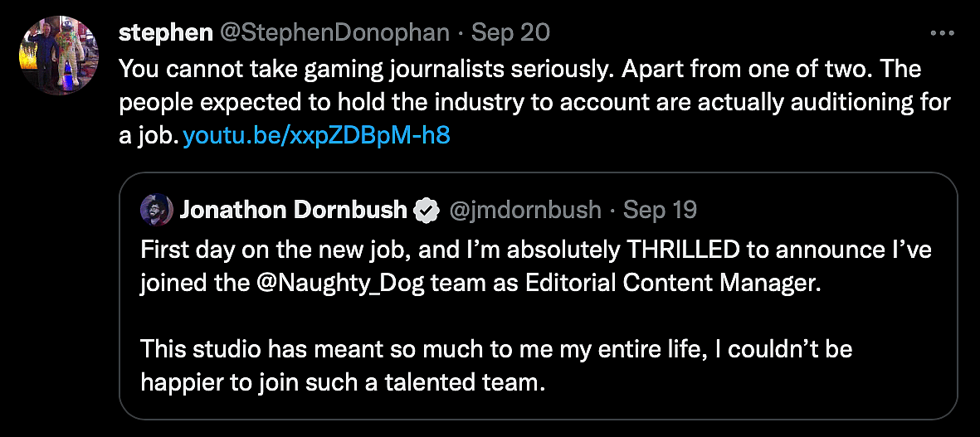Open the @StephenDonophan handle

pyautogui.click(x=334, y=32)
